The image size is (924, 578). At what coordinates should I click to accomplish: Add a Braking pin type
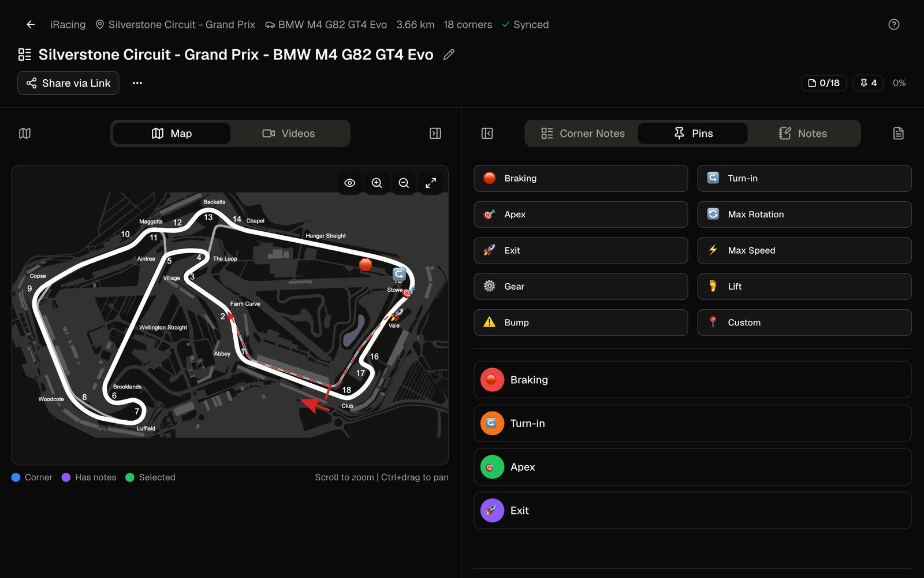[580, 179]
